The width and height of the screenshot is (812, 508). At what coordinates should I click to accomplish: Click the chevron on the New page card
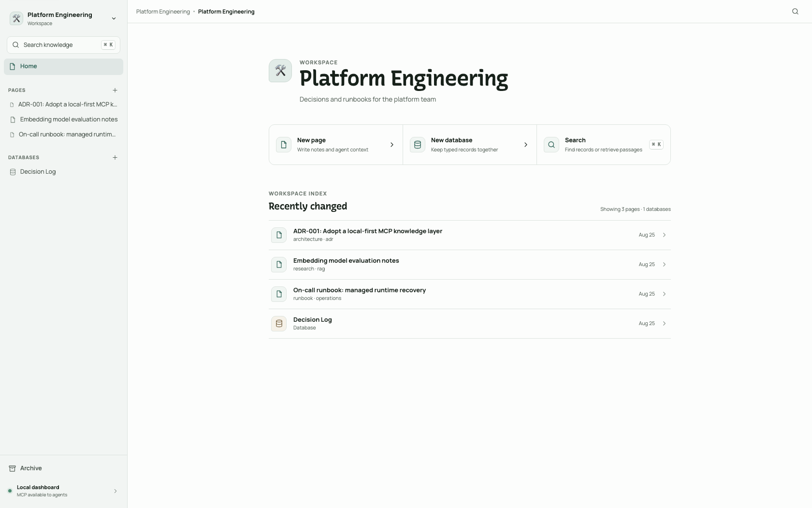392,145
